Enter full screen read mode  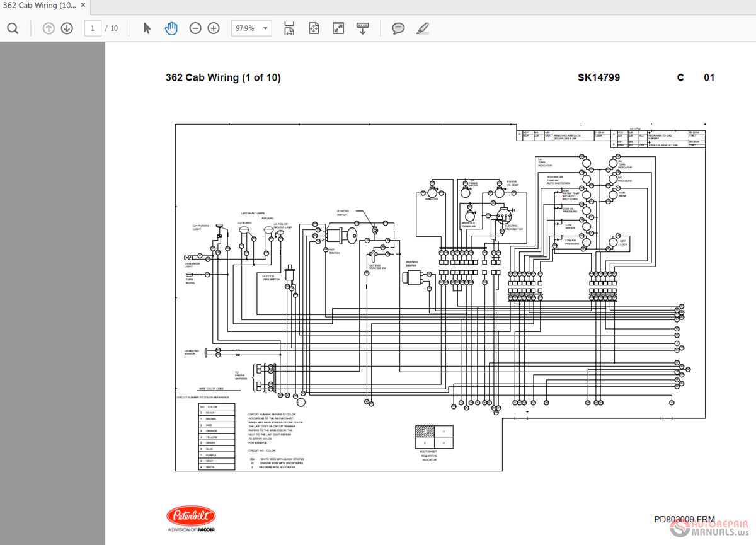[338, 28]
